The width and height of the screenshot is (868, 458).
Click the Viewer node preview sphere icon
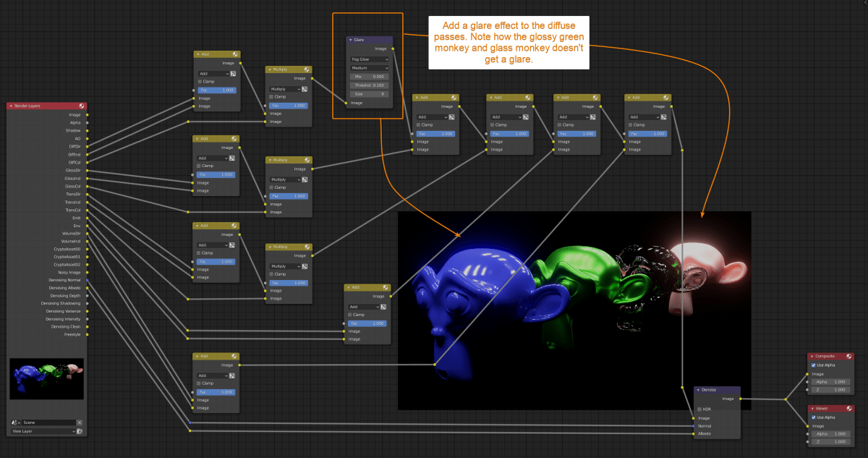pos(850,409)
